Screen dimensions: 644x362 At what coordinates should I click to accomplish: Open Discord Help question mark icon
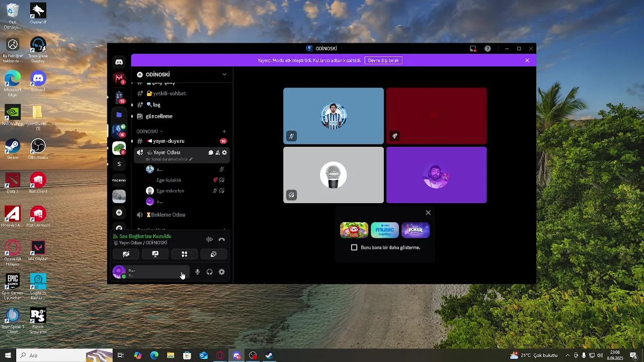tap(488, 49)
